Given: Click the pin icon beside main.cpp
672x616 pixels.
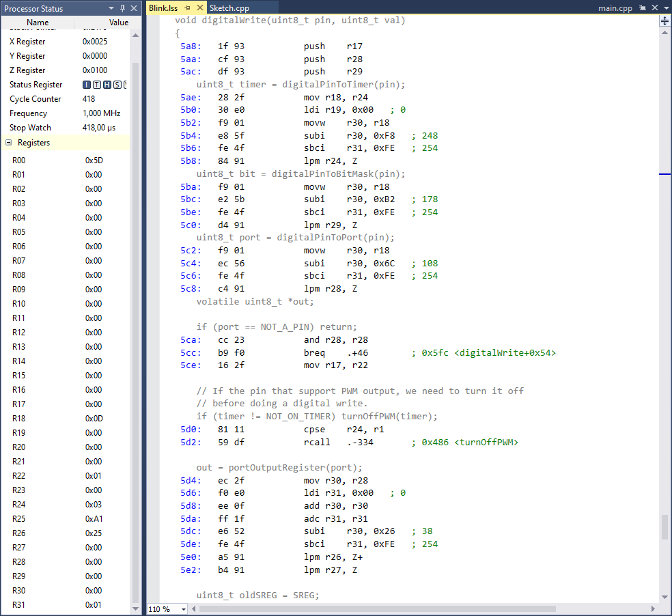Looking at the screenshot, I should coord(643,8).
